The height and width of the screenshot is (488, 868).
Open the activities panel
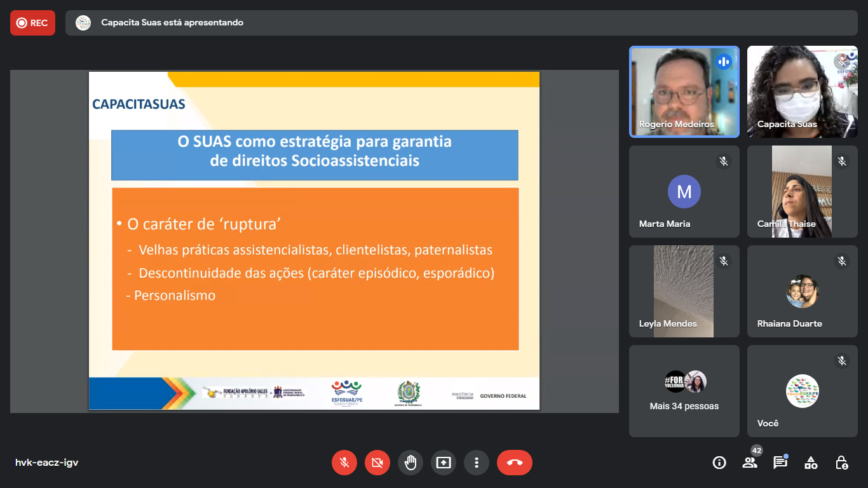811,463
